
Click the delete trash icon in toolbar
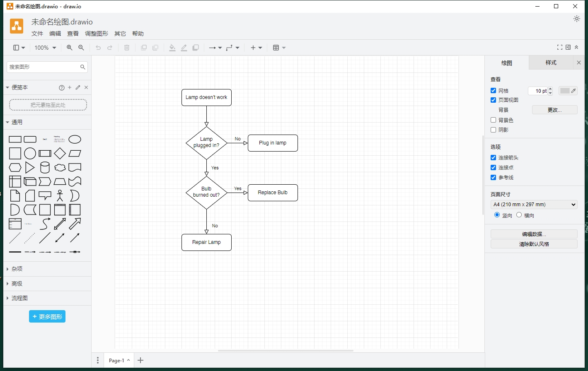point(127,48)
